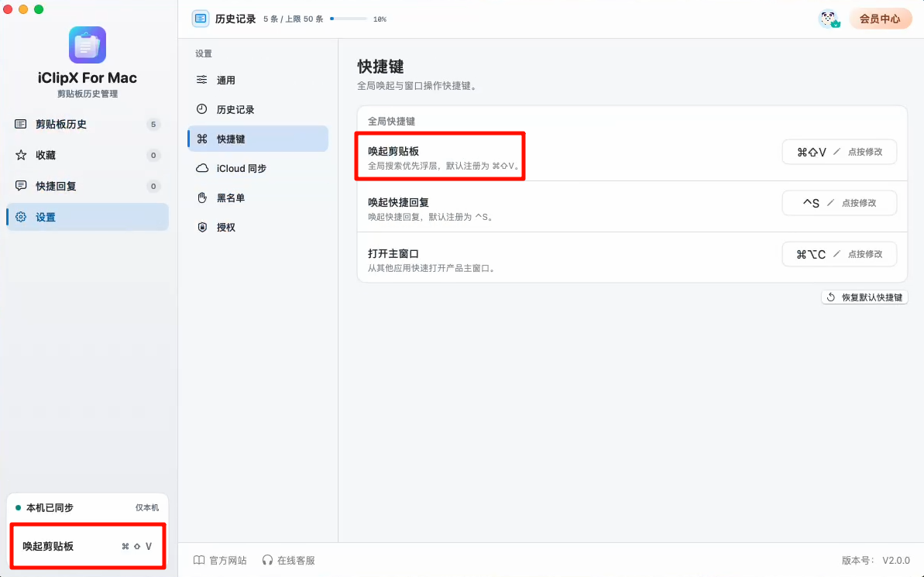The width and height of the screenshot is (924, 577).
Task: Click the headset icon next to 在线客服
Action: [x=267, y=560]
